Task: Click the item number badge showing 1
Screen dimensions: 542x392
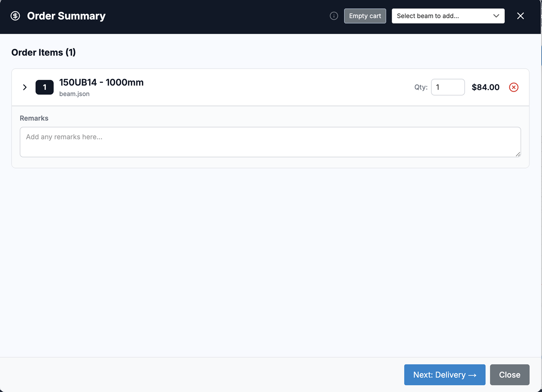Action: (x=44, y=87)
